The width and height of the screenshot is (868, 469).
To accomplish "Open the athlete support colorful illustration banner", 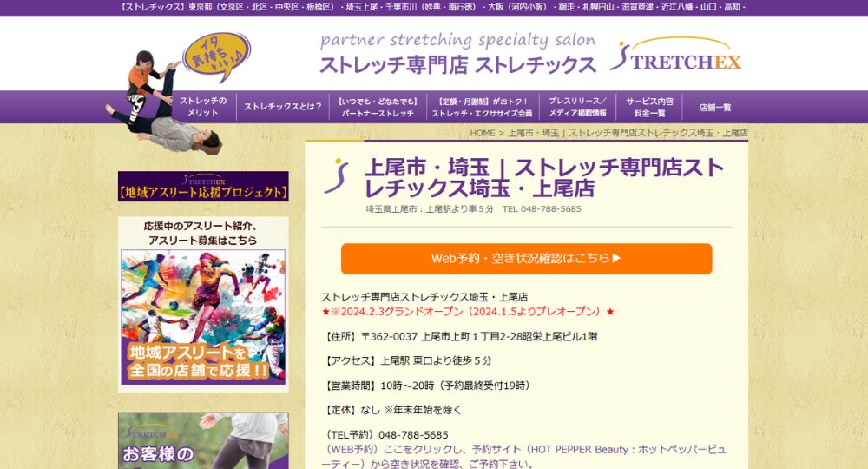I will click(x=203, y=317).
